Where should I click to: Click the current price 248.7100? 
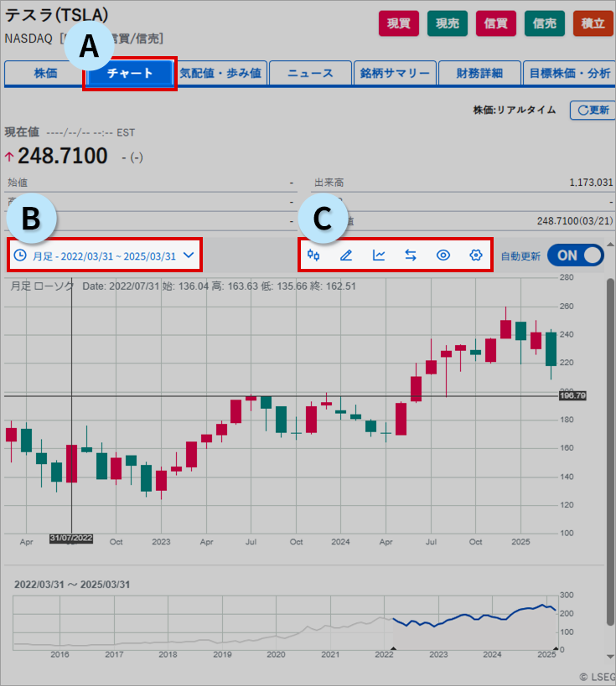point(63,156)
